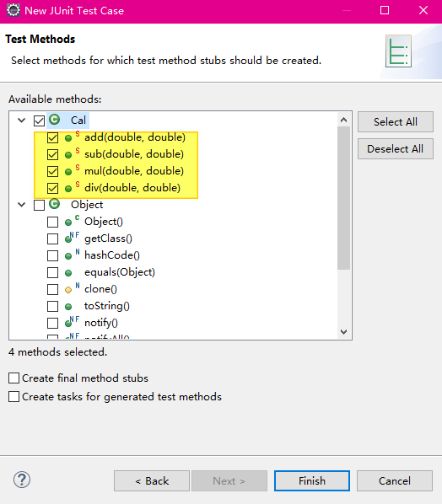
Task: Select the Cal tree row label
Action: (x=78, y=121)
